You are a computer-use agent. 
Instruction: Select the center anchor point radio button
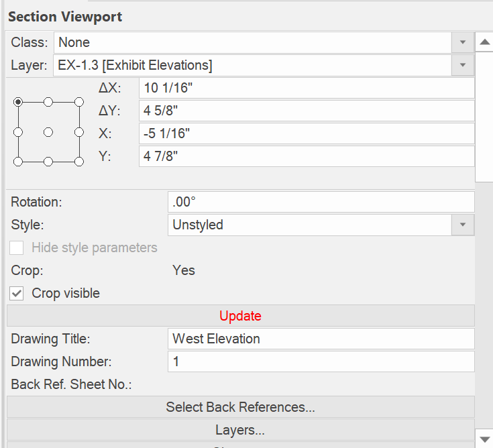point(48,132)
